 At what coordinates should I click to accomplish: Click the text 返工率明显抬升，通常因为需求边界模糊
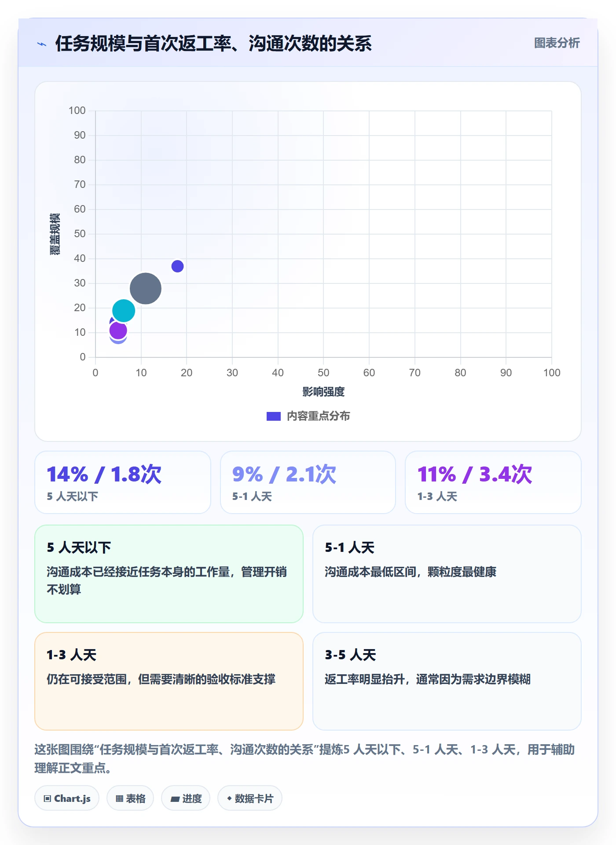tap(428, 679)
